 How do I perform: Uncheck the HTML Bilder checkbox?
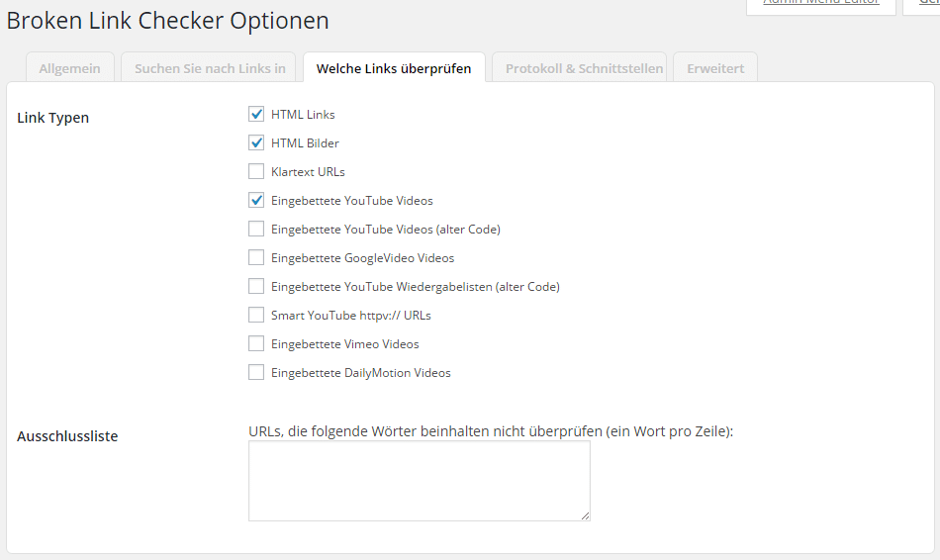pyautogui.click(x=256, y=142)
